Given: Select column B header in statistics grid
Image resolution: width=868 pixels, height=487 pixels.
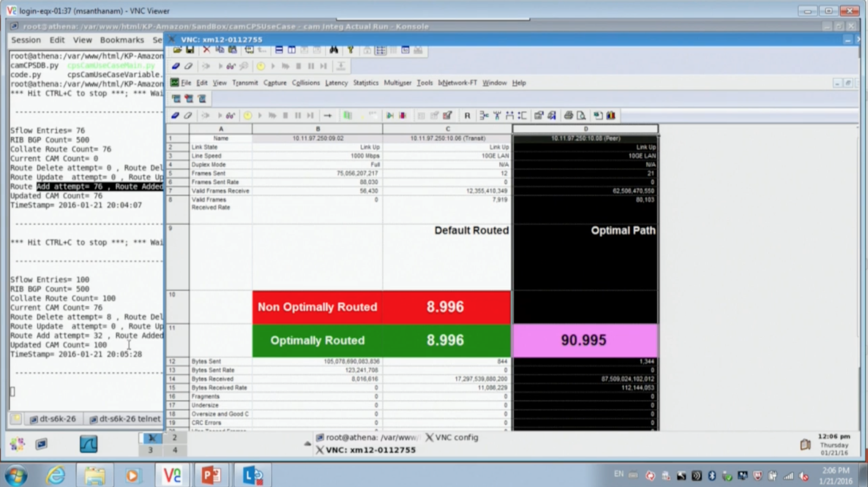Looking at the screenshot, I should (317, 129).
